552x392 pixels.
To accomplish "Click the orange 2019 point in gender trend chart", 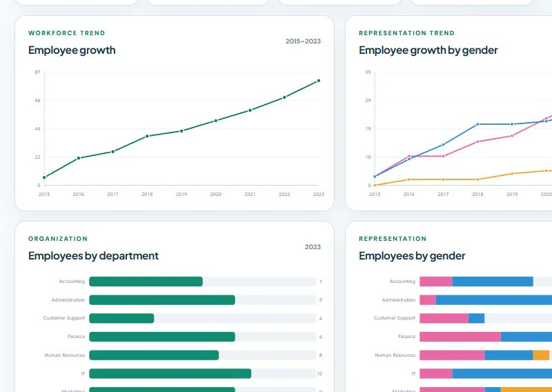I will 512,174.
